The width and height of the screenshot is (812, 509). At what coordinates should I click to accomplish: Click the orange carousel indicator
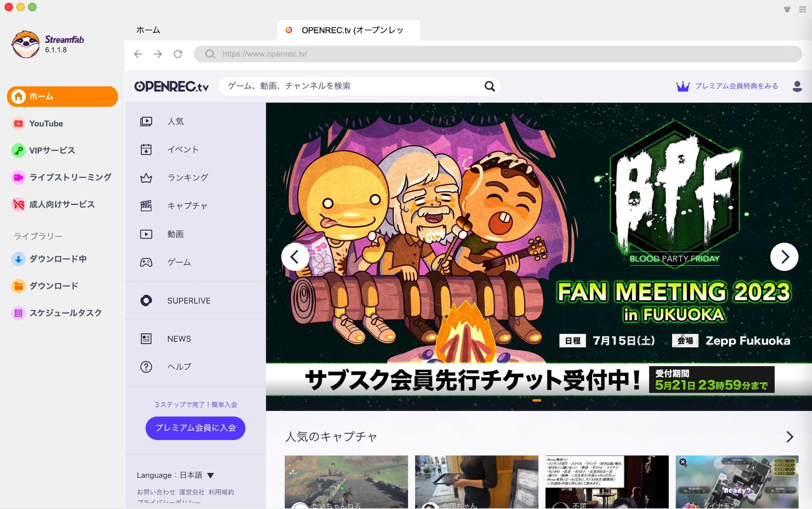(537, 400)
